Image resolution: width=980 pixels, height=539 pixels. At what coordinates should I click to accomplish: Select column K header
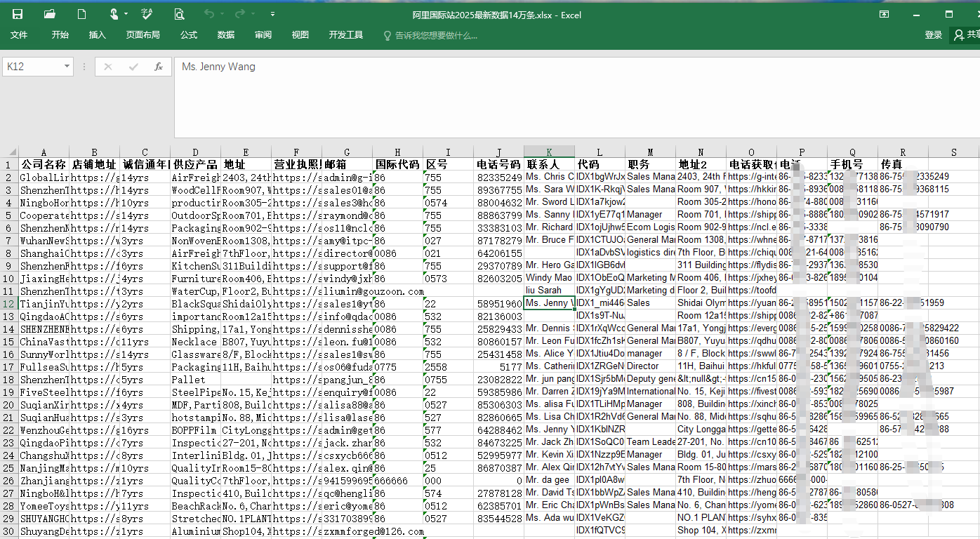(x=550, y=152)
